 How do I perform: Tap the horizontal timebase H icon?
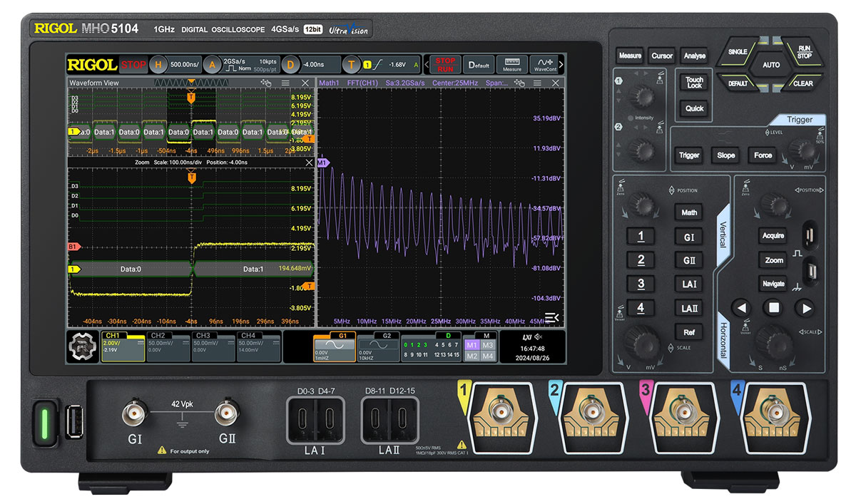tap(158, 65)
